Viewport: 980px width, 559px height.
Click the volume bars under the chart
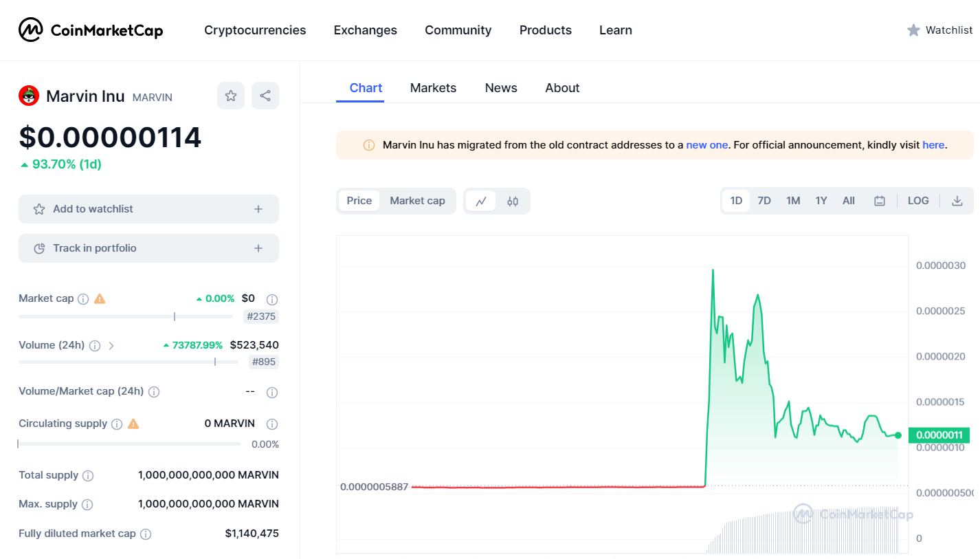(804, 530)
